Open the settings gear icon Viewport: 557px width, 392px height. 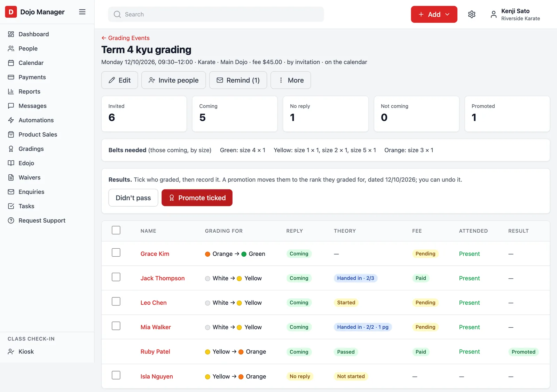[x=472, y=14]
